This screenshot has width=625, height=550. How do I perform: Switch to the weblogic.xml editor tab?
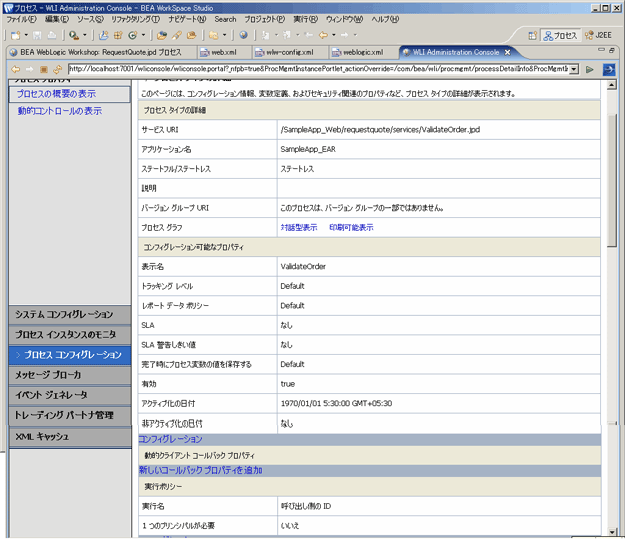pos(363,52)
